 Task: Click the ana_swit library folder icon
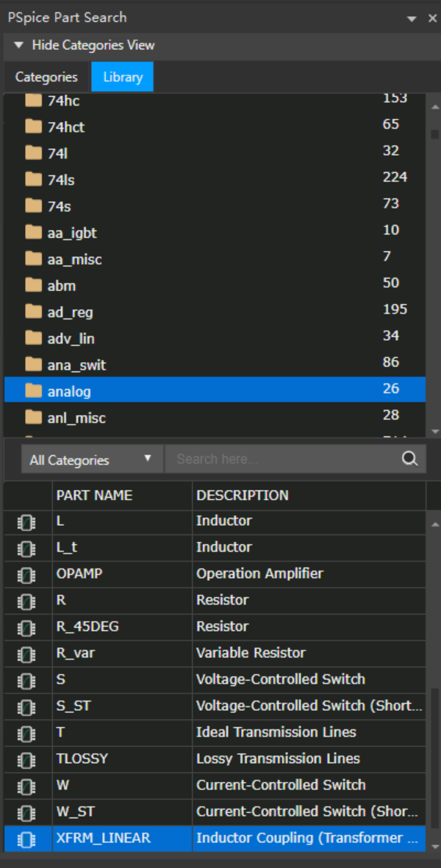tap(34, 364)
